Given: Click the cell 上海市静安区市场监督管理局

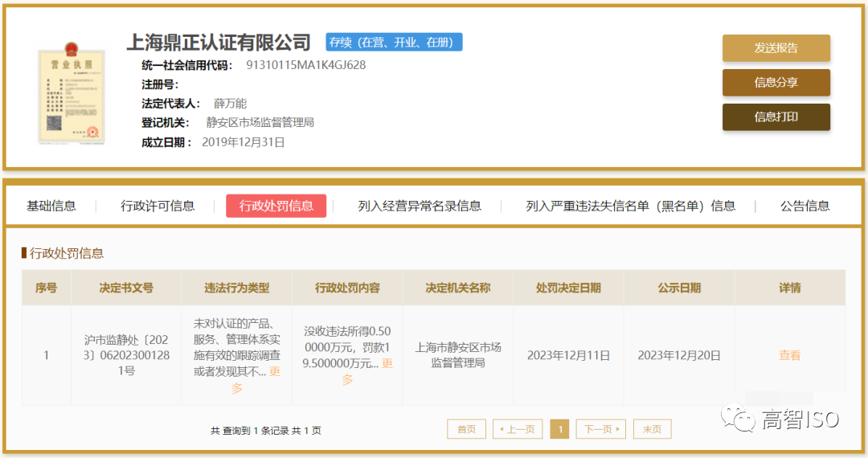Looking at the screenshot, I should pos(458,355).
